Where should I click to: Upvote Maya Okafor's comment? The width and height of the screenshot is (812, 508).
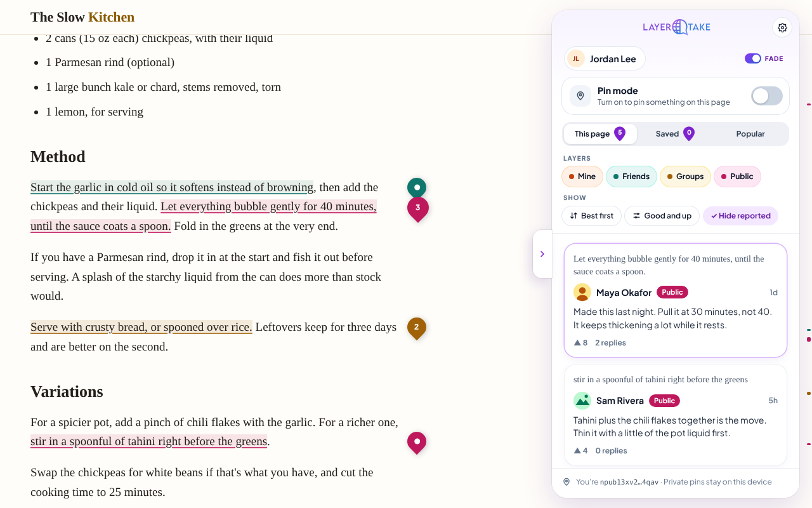coord(580,342)
